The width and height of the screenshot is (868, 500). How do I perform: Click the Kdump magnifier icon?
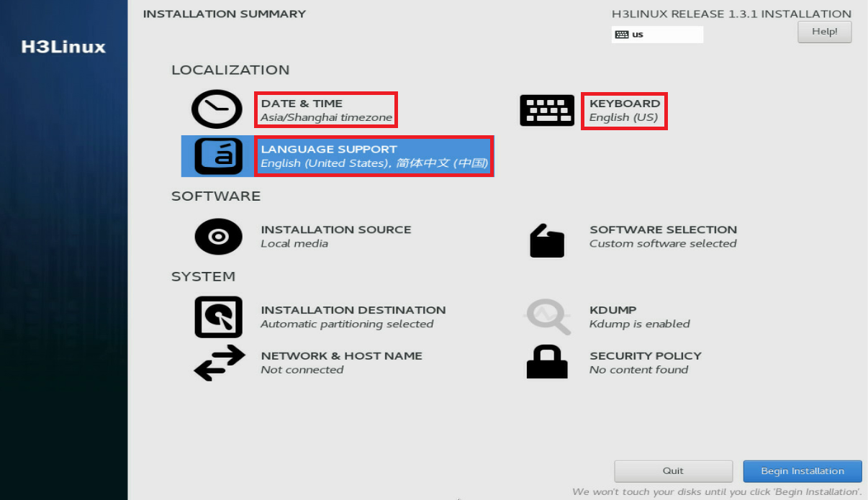548,317
